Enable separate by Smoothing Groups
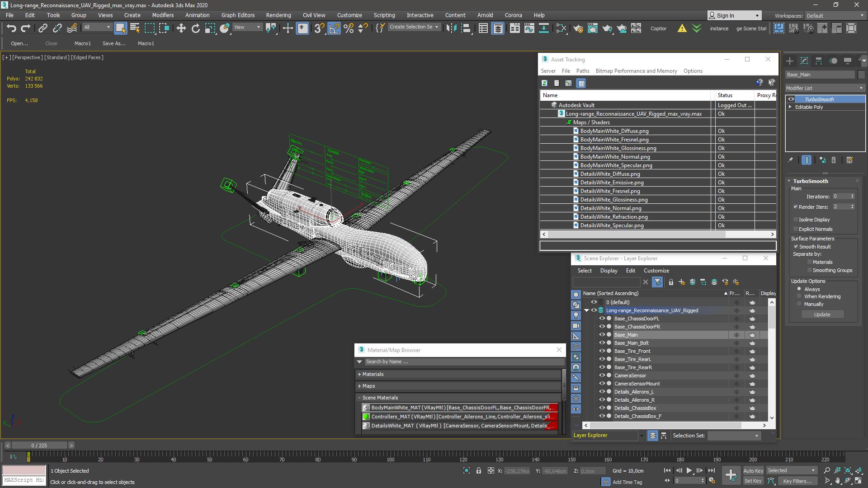 pos(809,270)
